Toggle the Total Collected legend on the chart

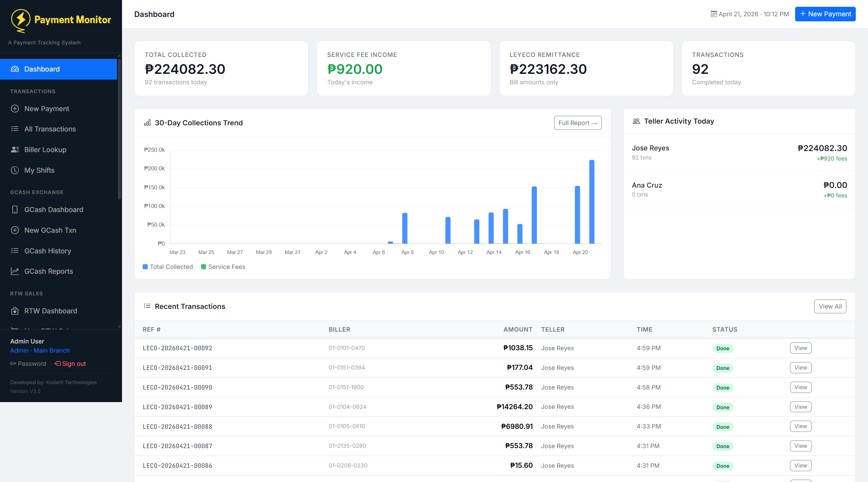pos(168,267)
